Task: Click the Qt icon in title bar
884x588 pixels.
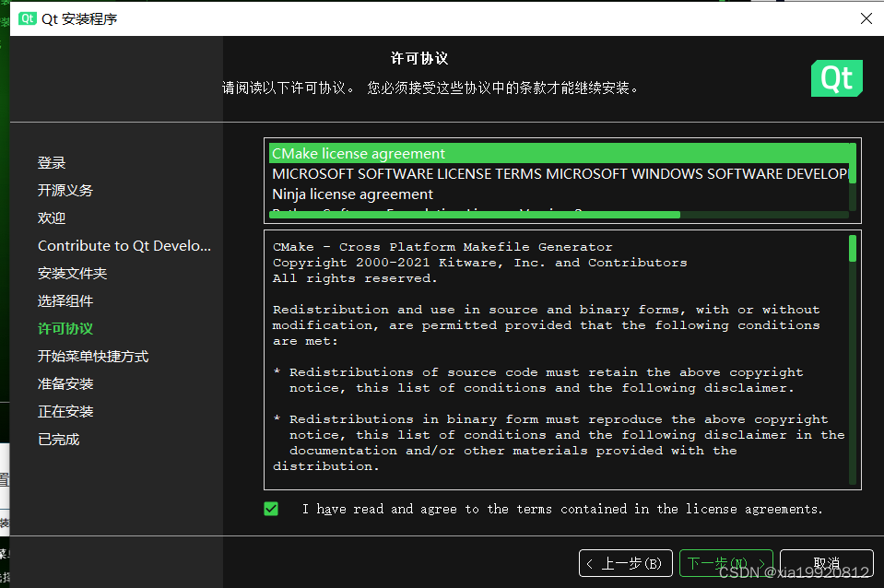Action: (x=27, y=18)
